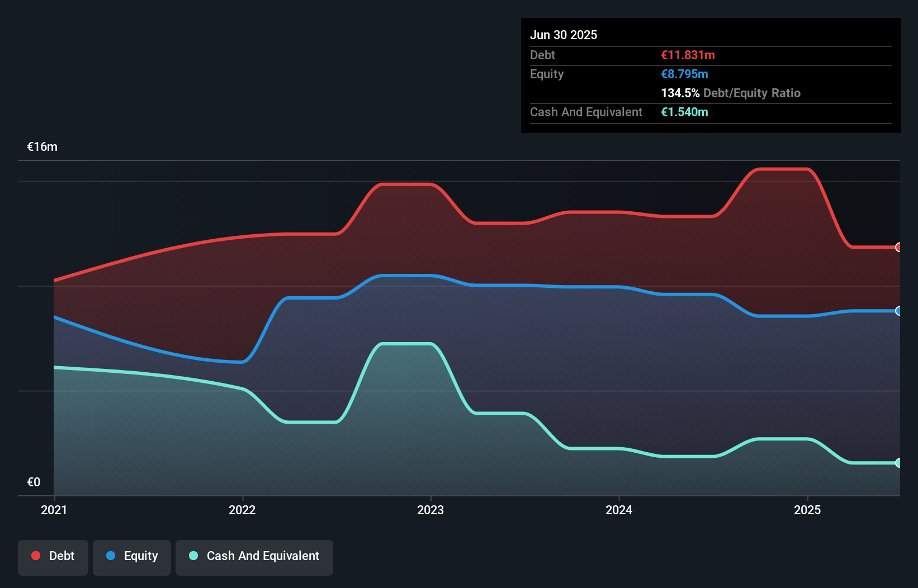Select the teal endpoint marker on the Cash line
The height and width of the screenshot is (588, 918).
[898, 463]
